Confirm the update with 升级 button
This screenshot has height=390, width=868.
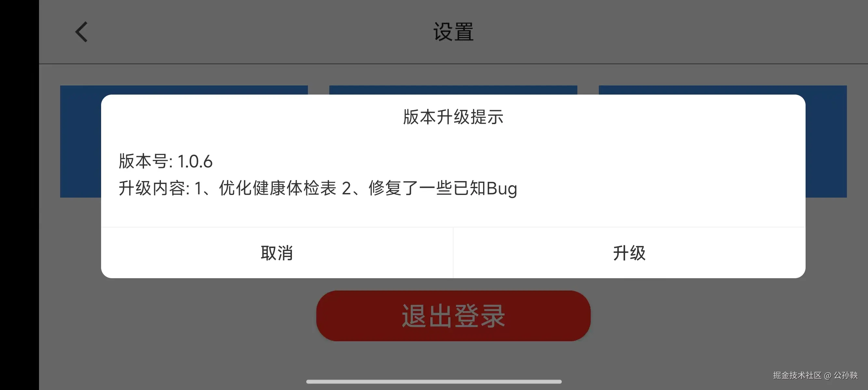[x=629, y=253]
